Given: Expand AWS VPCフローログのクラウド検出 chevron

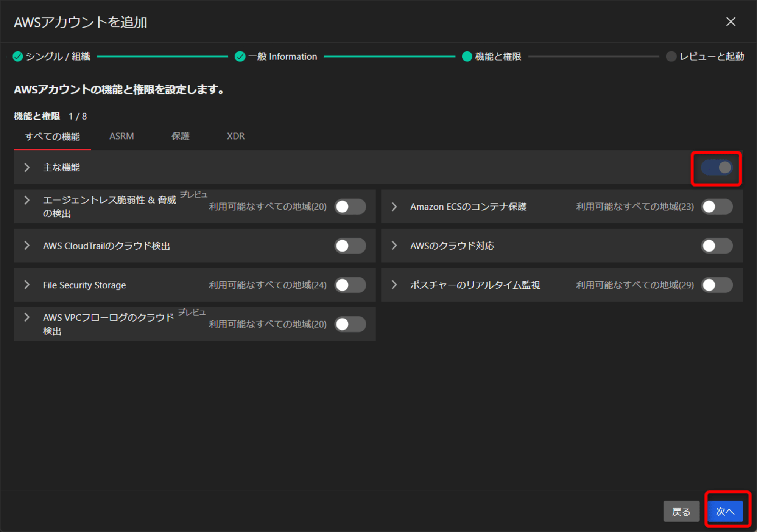Looking at the screenshot, I should 26,317.
